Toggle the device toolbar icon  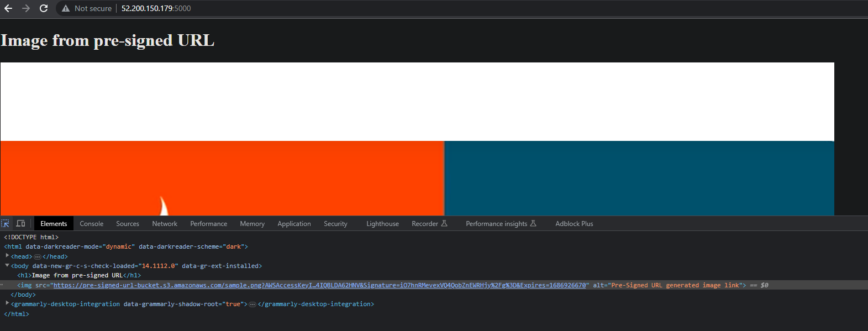coord(20,224)
